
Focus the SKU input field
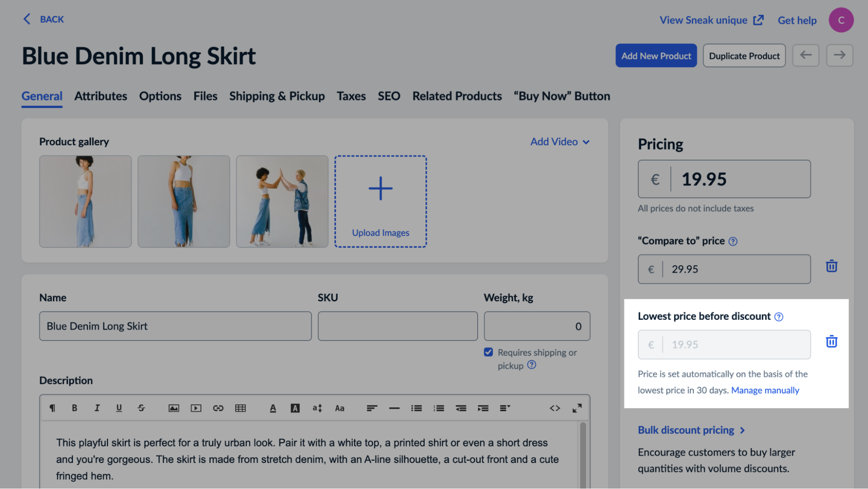(x=397, y=326)
